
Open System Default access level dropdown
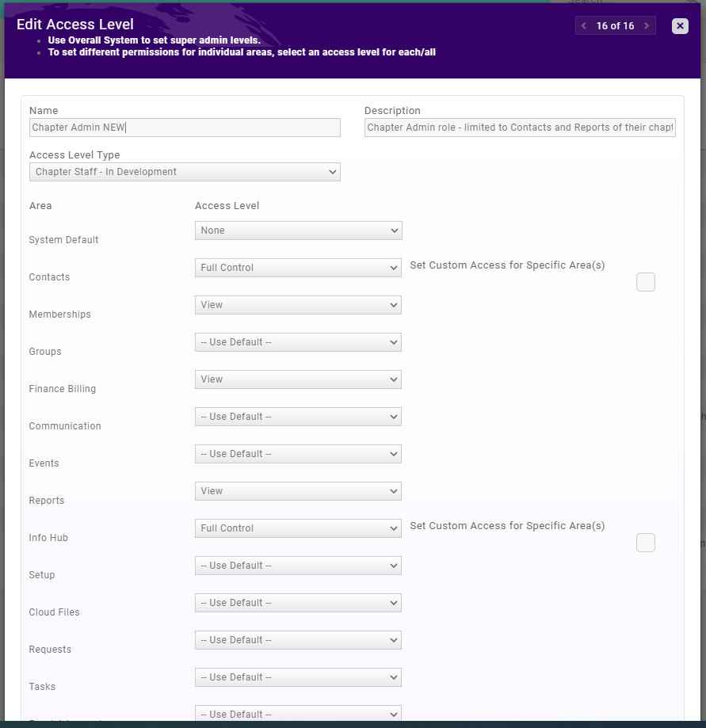[298, 231]
